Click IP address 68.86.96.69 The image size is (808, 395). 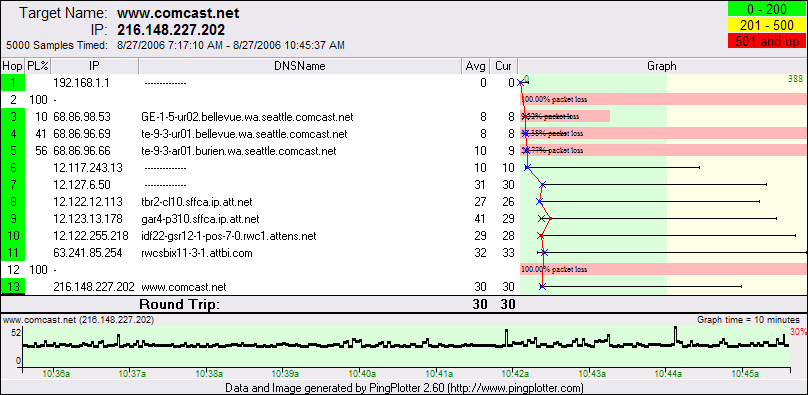point(81,134)
